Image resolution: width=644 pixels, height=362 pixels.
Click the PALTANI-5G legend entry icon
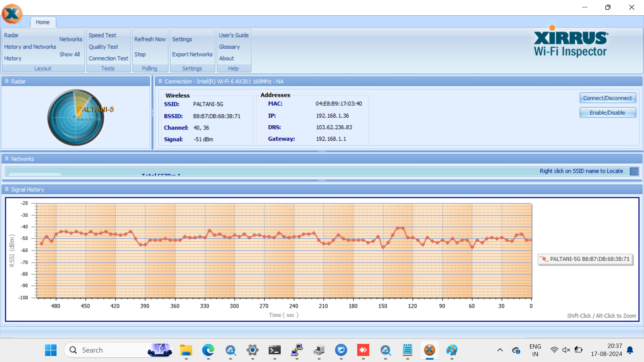[544, 259]
